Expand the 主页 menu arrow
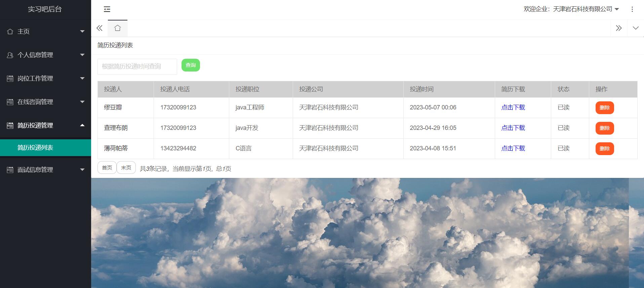This screenshot has width=644, height=288. pyautogui.click(x=82, y=31)
